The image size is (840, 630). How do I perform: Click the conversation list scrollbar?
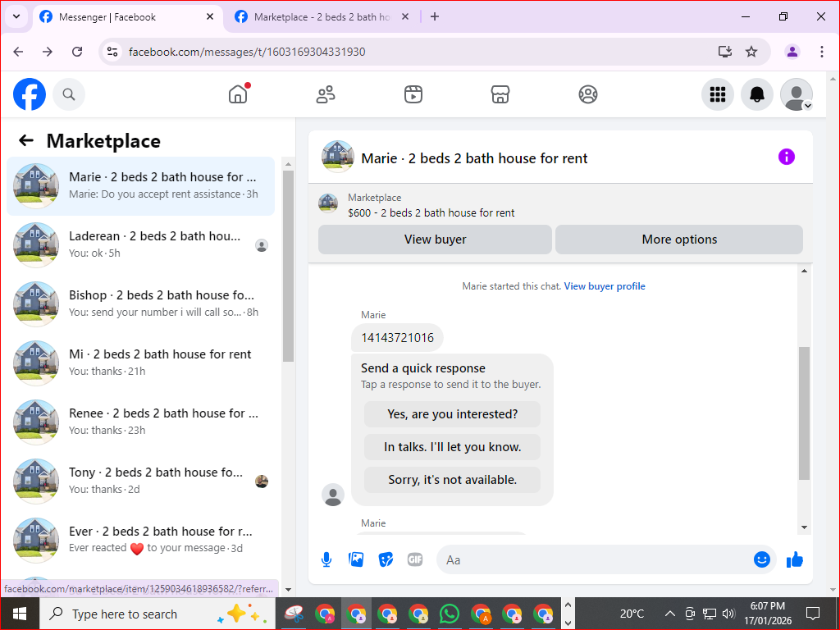click(288, 267)
